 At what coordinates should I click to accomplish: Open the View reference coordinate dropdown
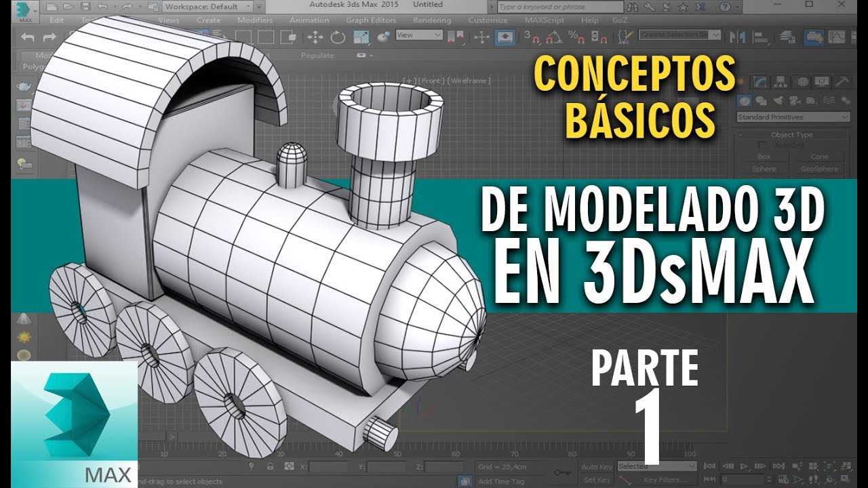(418, 35)
